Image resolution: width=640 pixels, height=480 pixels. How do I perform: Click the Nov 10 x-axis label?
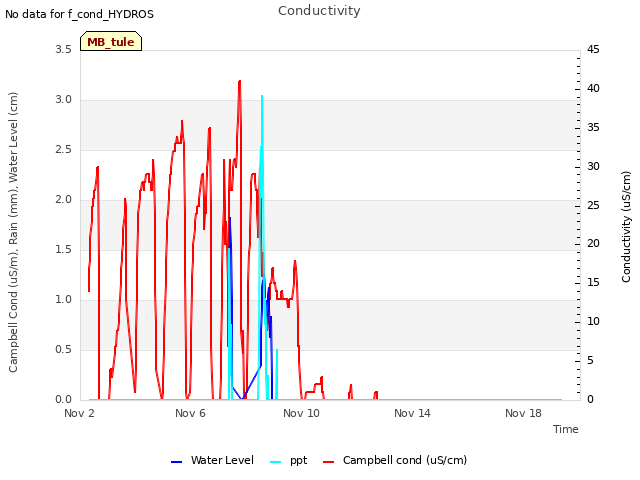coord(301,413)
